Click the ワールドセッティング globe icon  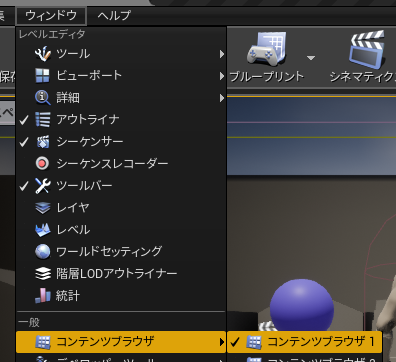pyautogui.click(x=43, y=252)
